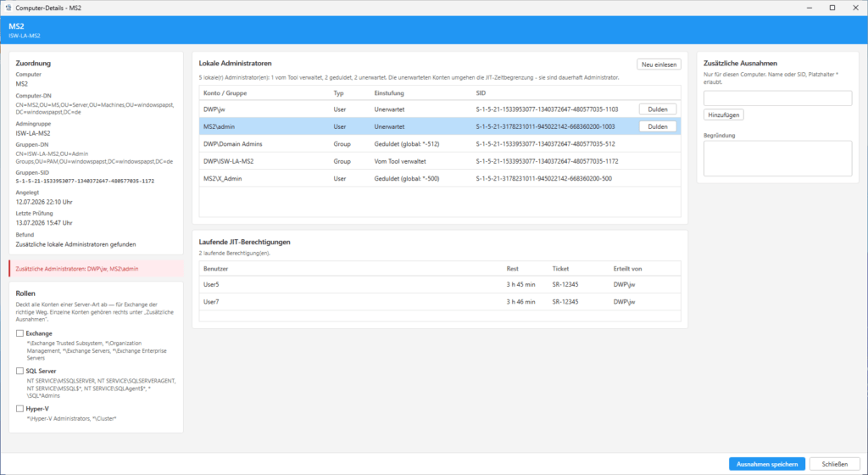Save with Ausnahmen speichern button
The width and height of the screenshot is (868, 475).
pos(766,464)
